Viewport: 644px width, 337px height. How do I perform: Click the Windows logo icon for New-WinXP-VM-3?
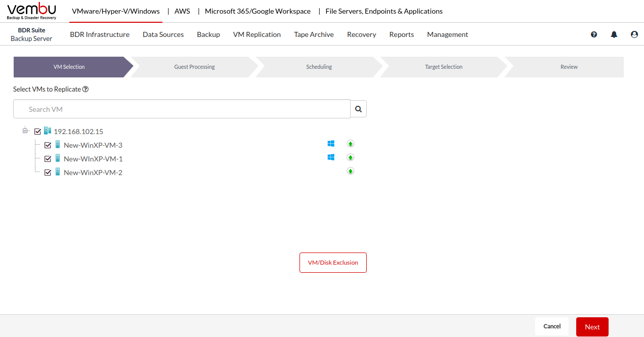coord(331,144)
